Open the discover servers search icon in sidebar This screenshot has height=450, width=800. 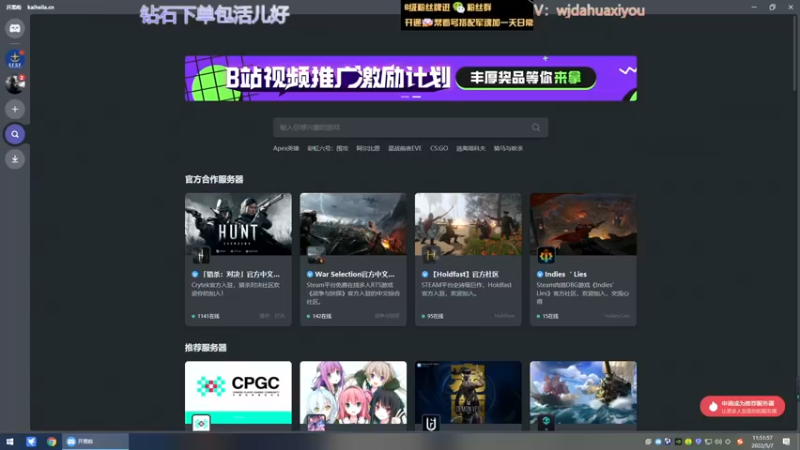15,134
